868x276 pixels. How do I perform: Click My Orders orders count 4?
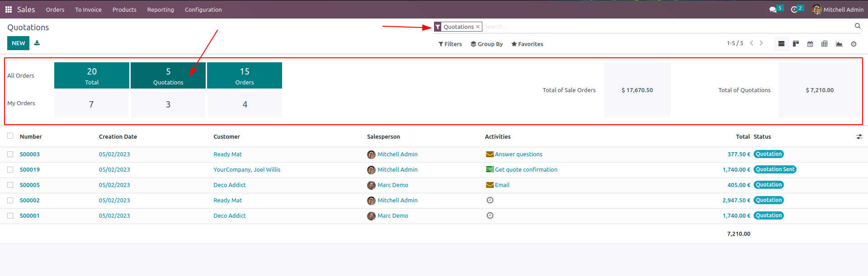tap(245, 104)
